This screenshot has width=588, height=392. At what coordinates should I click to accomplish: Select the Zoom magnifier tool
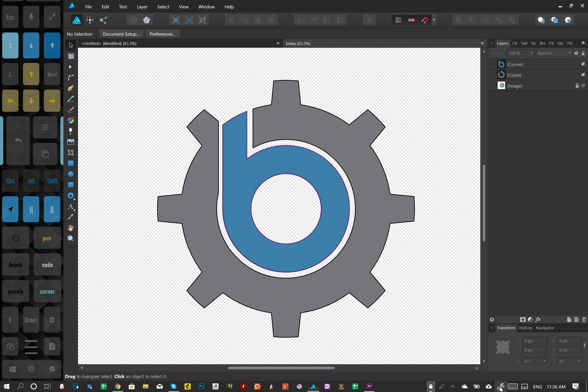click(x=71, y=239)
